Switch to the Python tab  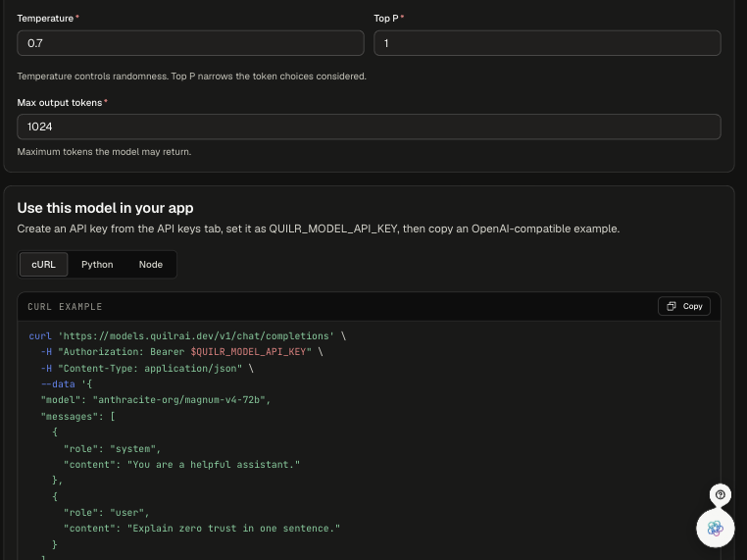(x=97, y=265)
